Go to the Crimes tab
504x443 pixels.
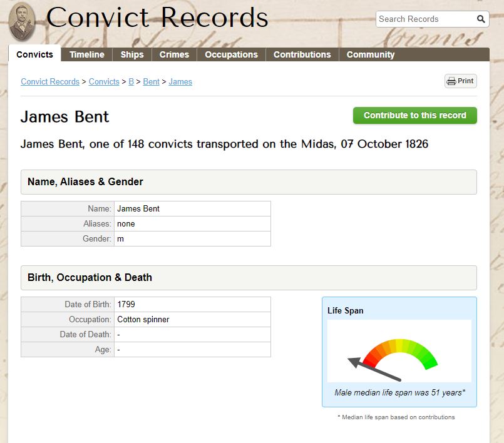(x=174, y=54)
